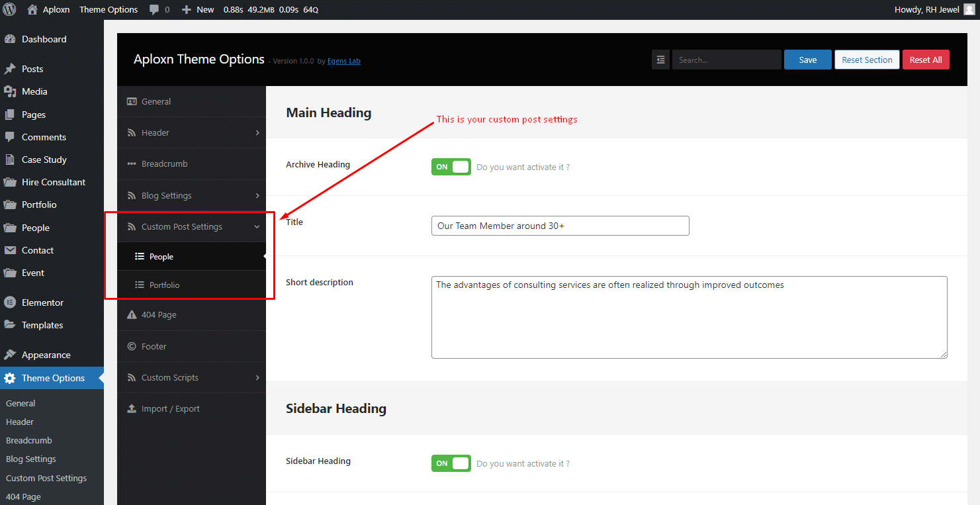The height and width of the screenshot is (505, 980).
Task: Toggle off the Archive Heading switch
Action: 451,167
